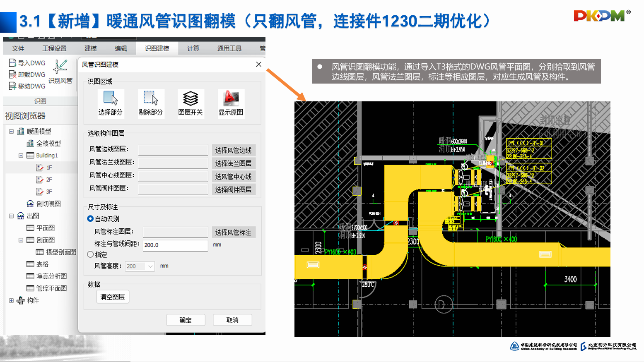
Task: Select the 管综平面图 text label
Action: point(52,288)
